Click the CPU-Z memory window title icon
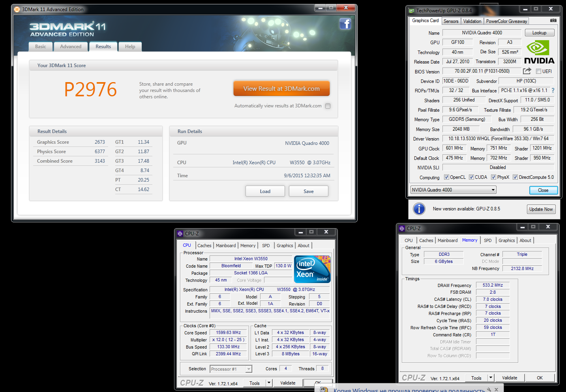 tap(402, 229)
